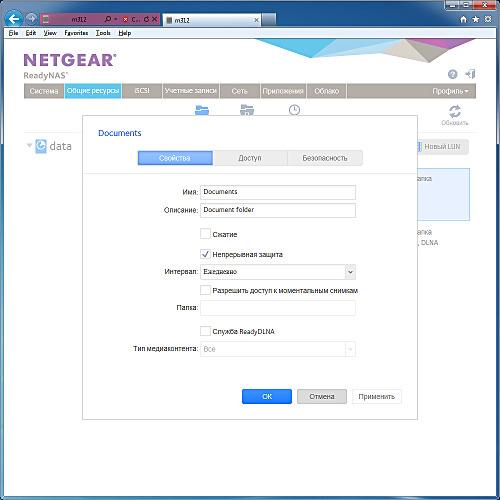Open shared folders view icon

(x=202, y=110)
